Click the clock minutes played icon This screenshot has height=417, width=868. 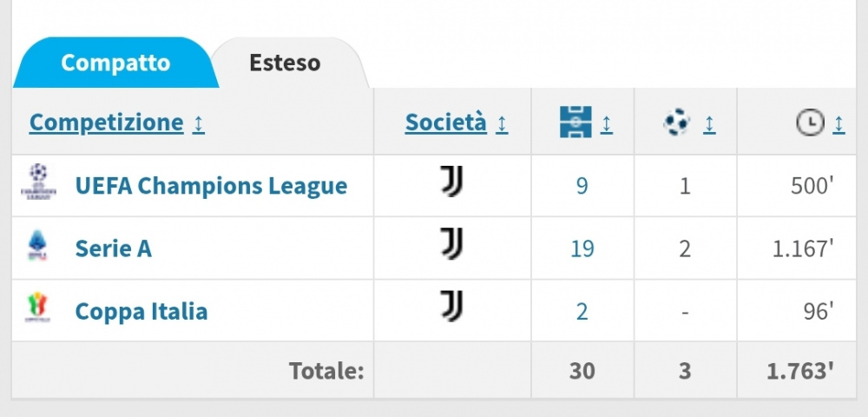810,123
